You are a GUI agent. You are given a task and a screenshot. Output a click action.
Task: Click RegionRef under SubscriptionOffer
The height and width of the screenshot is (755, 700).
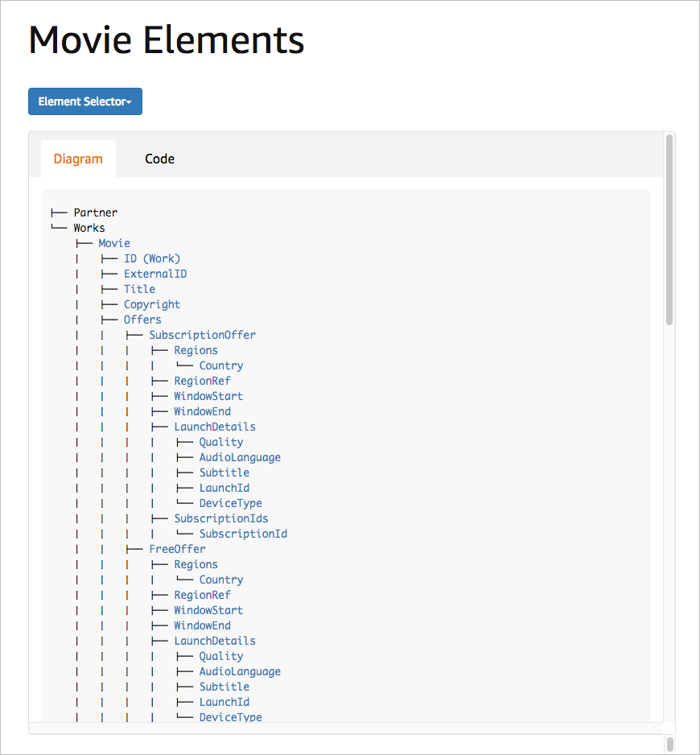pos(202,381)
